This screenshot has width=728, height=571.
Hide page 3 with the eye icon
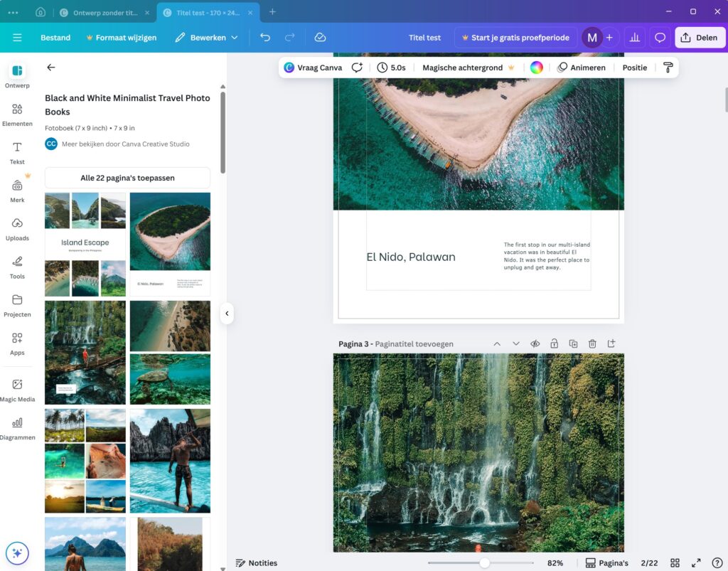point(535,344)
